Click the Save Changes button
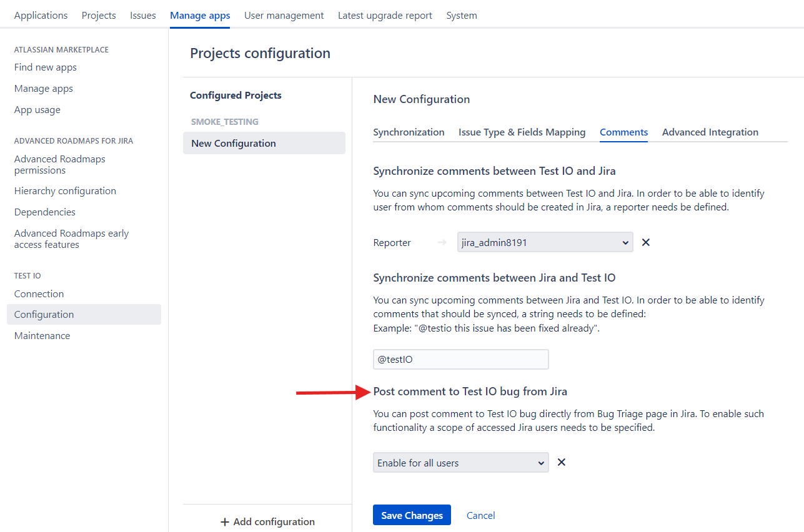The height and width of the screenshot is (532, 804). tap(412, 515)
